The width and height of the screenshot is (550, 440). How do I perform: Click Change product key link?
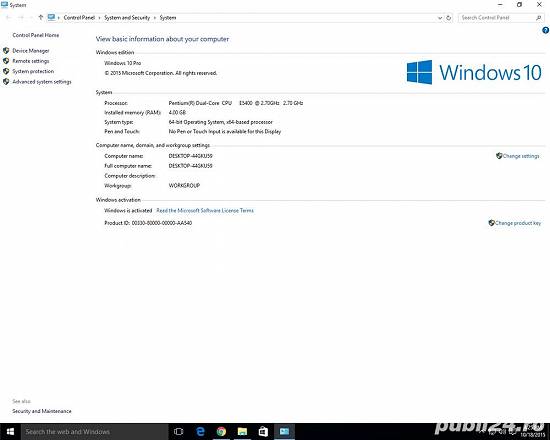click(x=515, y=223)
